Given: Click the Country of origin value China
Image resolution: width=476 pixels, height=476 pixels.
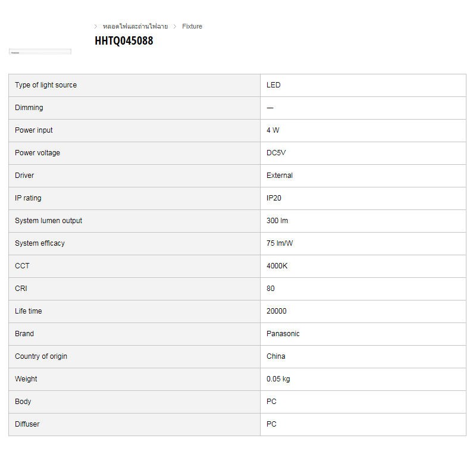Looking at the screenshot, I should coord(276,356).
